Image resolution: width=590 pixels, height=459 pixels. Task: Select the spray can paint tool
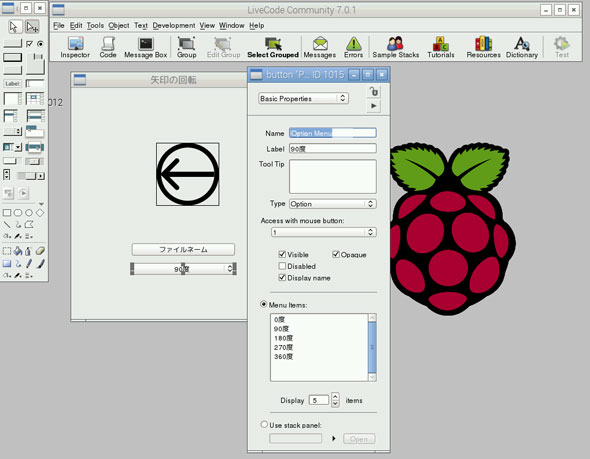(x=28, y=251)
